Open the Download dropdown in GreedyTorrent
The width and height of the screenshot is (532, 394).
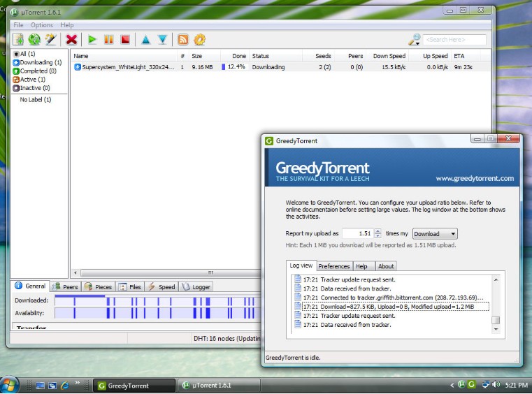pos(435,233)
